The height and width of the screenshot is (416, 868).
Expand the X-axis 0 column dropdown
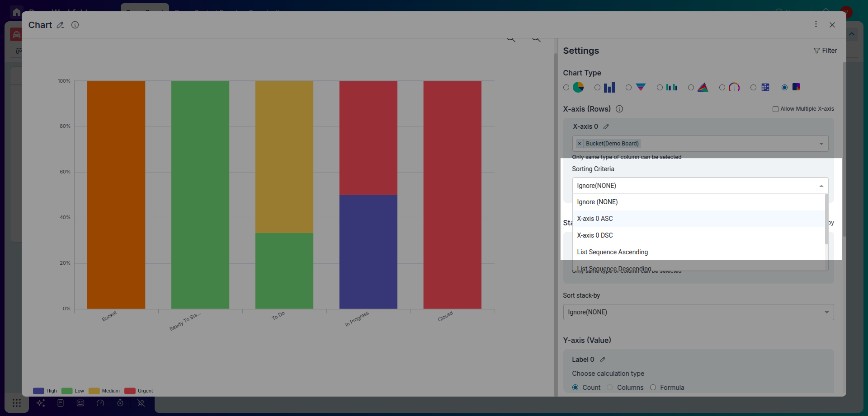pyautogui.click(x=821, y=144)
